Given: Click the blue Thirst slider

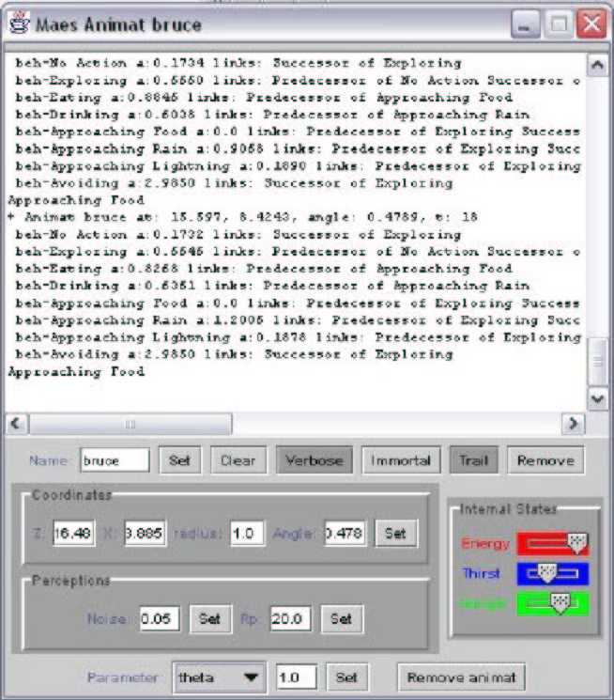Looking at the screenshot, I should (552, 573).
